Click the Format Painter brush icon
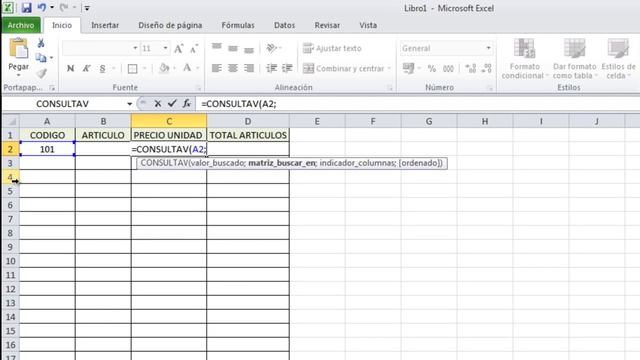640x360 pixels. coord(41,73)
